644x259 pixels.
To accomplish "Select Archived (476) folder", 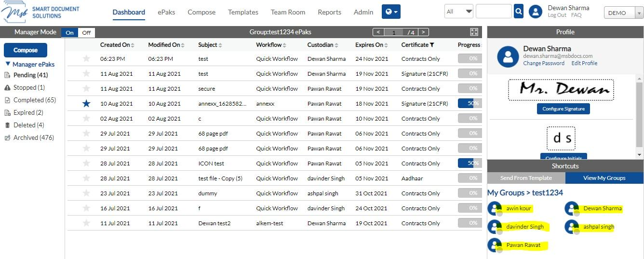I will click(x=33, y=137).
